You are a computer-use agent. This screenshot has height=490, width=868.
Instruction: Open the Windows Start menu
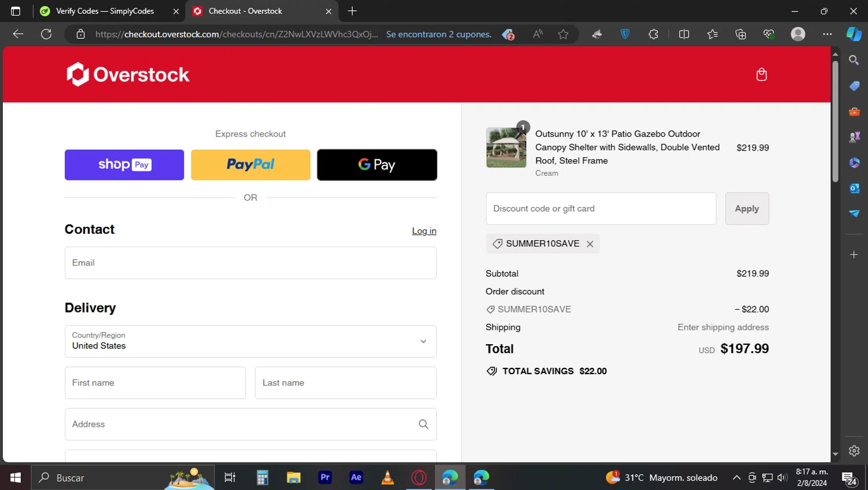click(x=16, y=478)
